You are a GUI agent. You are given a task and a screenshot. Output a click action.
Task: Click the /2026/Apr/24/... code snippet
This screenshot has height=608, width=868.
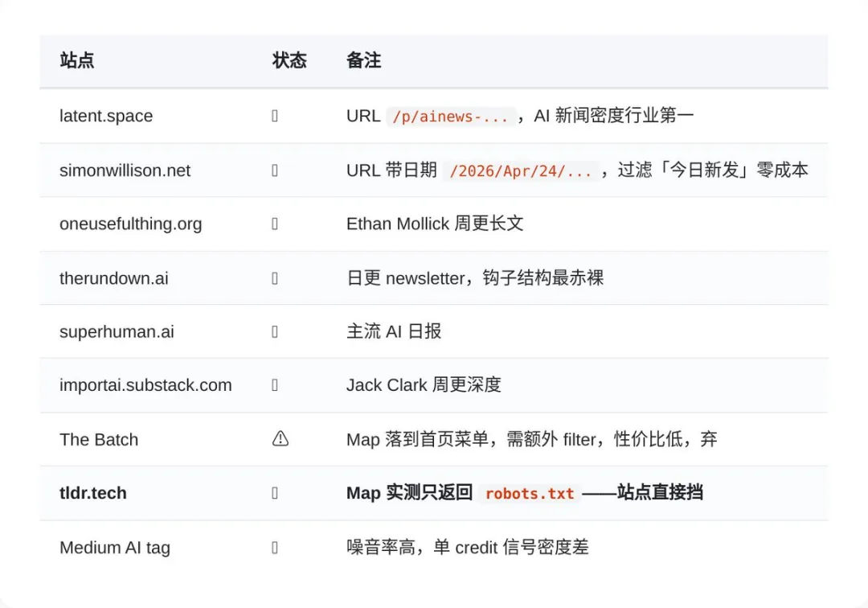tap(521, 170)
